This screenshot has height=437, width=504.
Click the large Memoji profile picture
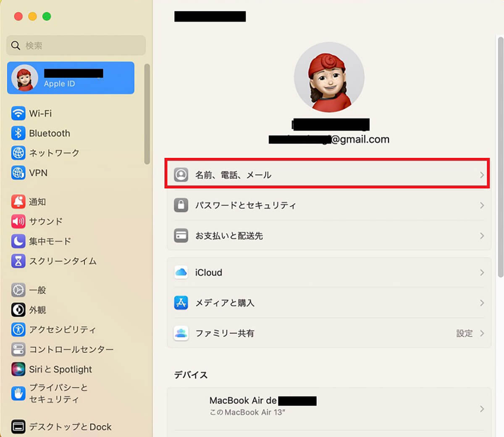(x=329, y=77)
